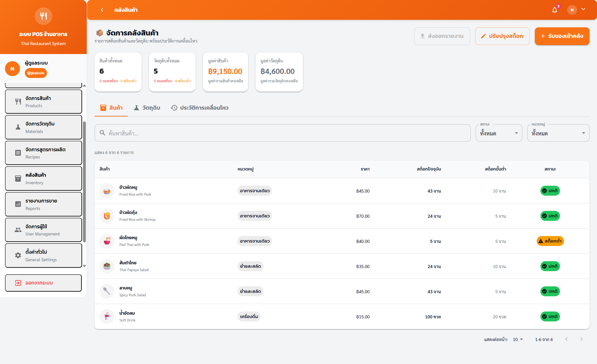Click the back arrow in header
This screenshot has width=597, height=364.
102,10
